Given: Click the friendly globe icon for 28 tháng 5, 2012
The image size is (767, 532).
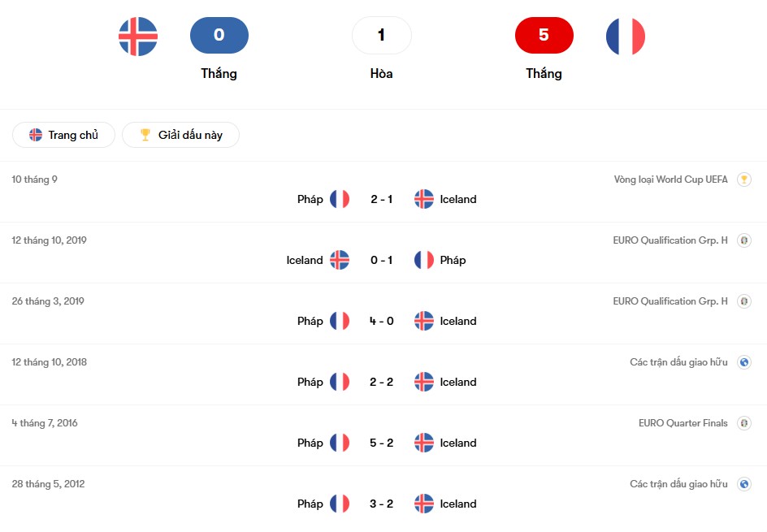Looking at the screenshot, I should pyautogui.click(x=743, y=484).
